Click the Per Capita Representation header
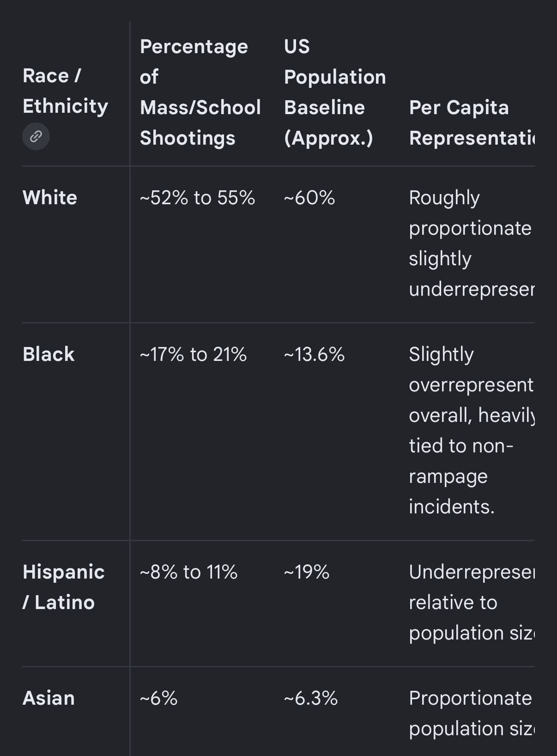The width and height of the screenshot is (557, 756). [x=472, y=122]
